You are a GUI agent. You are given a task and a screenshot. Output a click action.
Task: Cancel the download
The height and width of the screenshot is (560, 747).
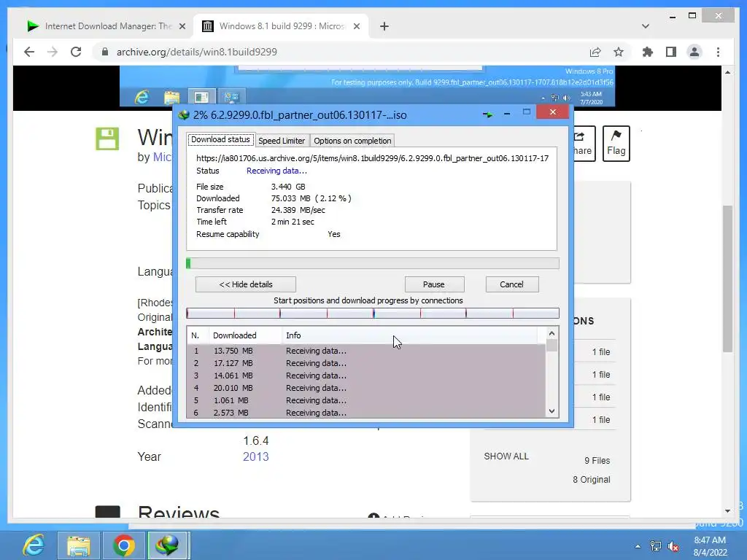click(x=512, y=284)
